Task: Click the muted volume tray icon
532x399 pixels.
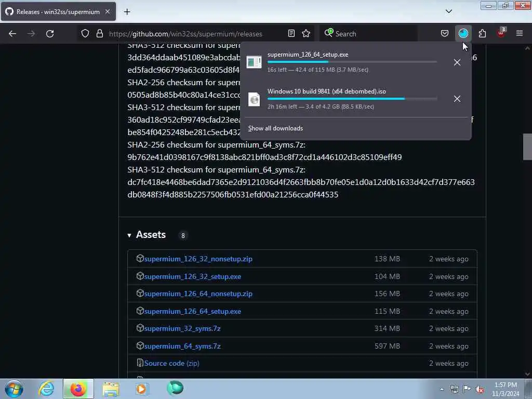Action: pyautogui.click(x=480, y=390)
